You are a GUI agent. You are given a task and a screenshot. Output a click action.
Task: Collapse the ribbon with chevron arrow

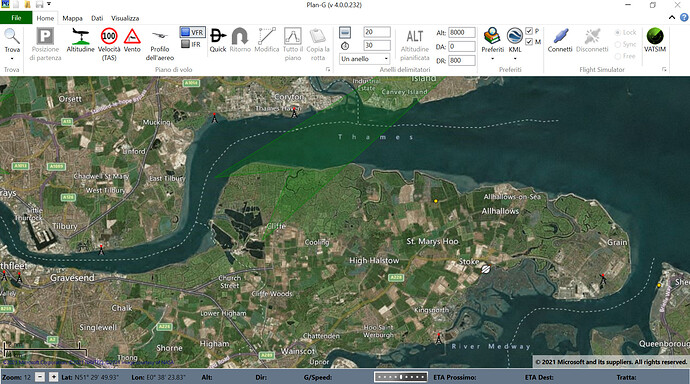coord(672,18)
